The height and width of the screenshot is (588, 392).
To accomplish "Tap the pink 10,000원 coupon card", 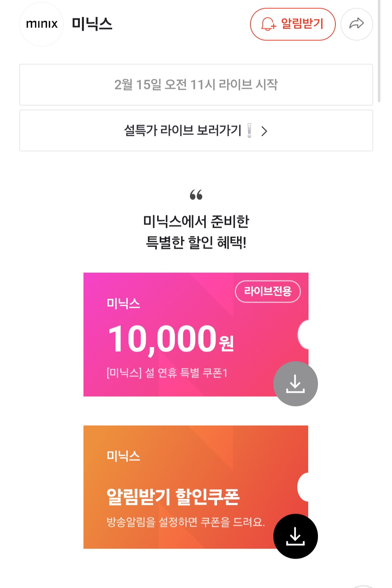I will [196, 334].
